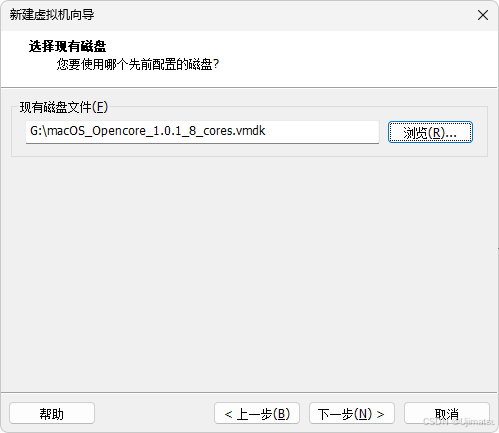Dismiss the wizard using the cancel button
The width and height of the screenshot is (499, 433).
point(447,413)
